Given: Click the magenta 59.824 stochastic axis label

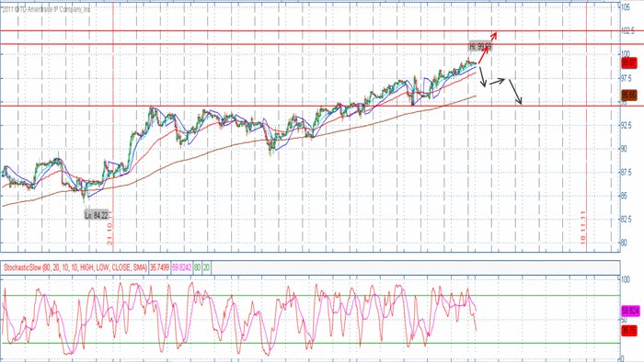Looking at the screenshot, I should (630, 311).
